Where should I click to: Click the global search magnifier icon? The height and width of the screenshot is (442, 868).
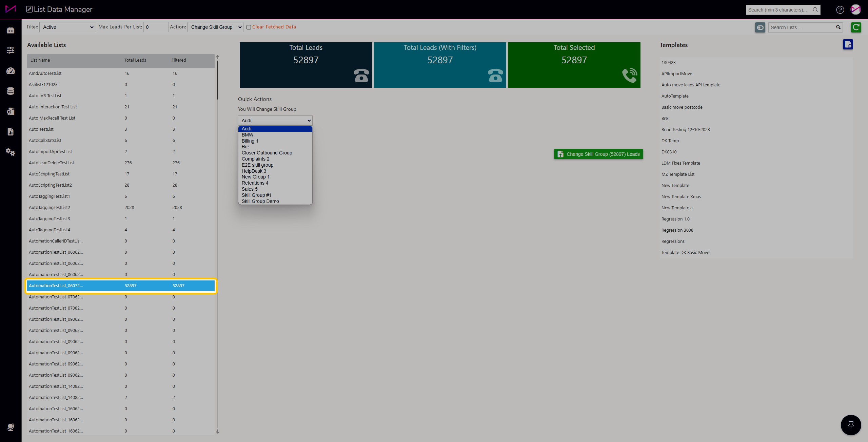click(815, 10)
